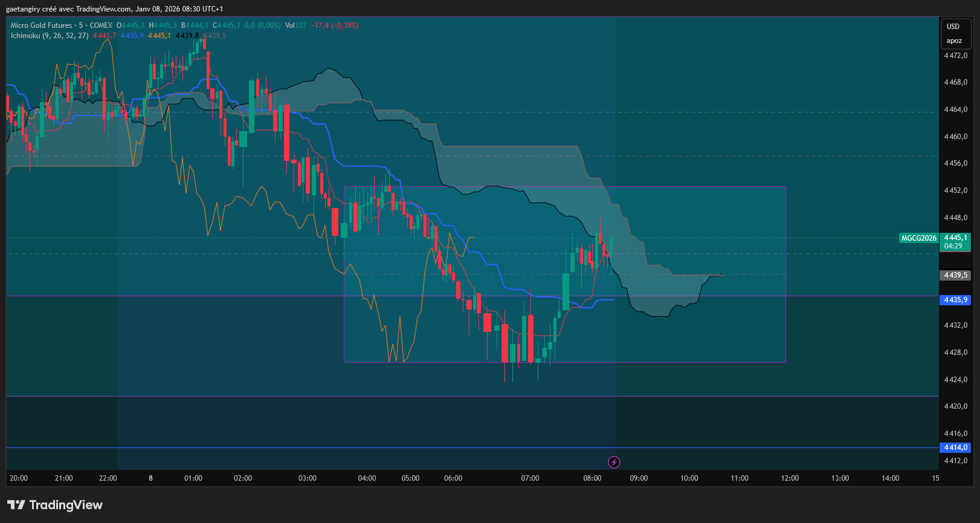This screenshot has height=523, width=980.
Task: Click the 4 420,0 price scale label
Action: click(x=956, y=406)
